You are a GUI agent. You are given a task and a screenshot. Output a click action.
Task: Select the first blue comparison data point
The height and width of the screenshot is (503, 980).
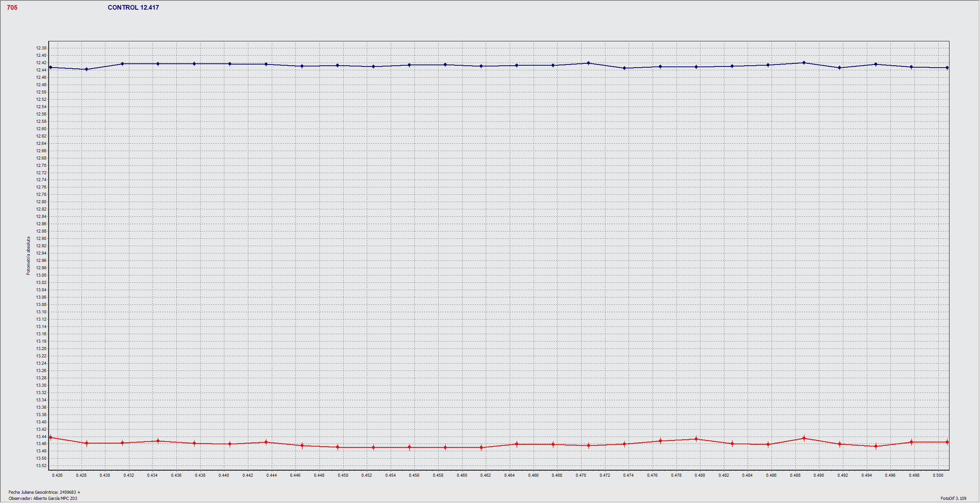(51, 68)
